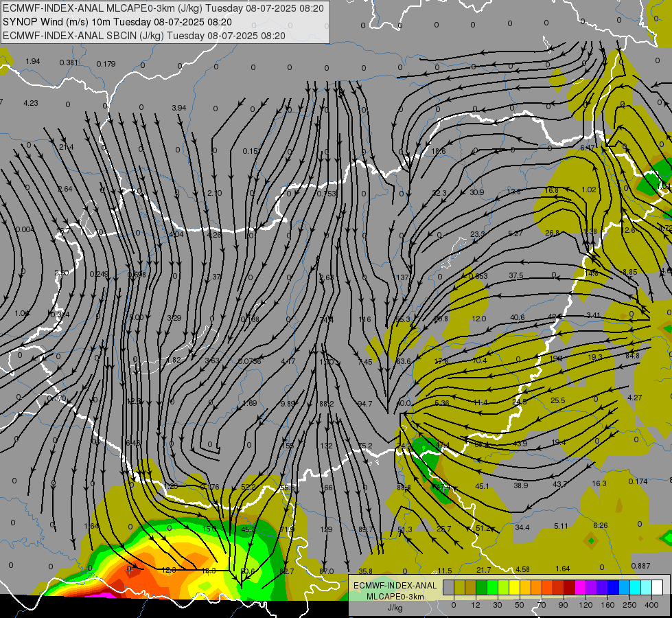Click the MLCAPE0-3km header line at top
This screenshot has height=618, width=672.
(x=163, y=8)
